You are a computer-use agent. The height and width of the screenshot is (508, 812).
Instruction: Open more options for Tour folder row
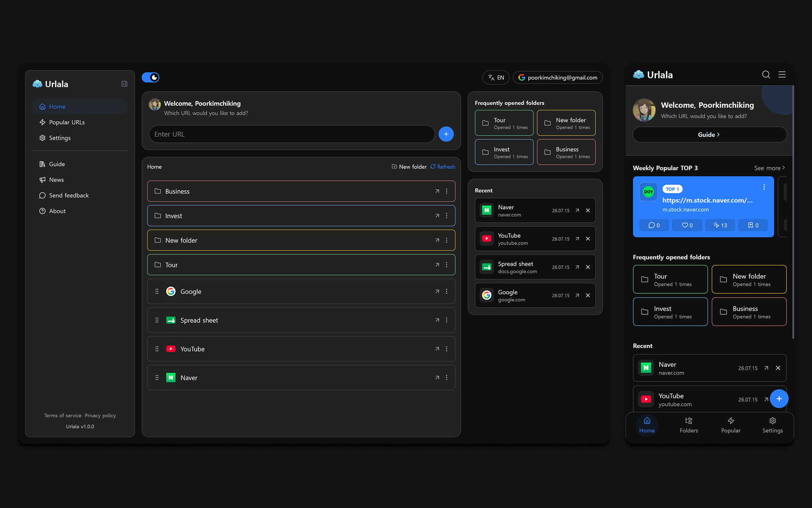447,265
